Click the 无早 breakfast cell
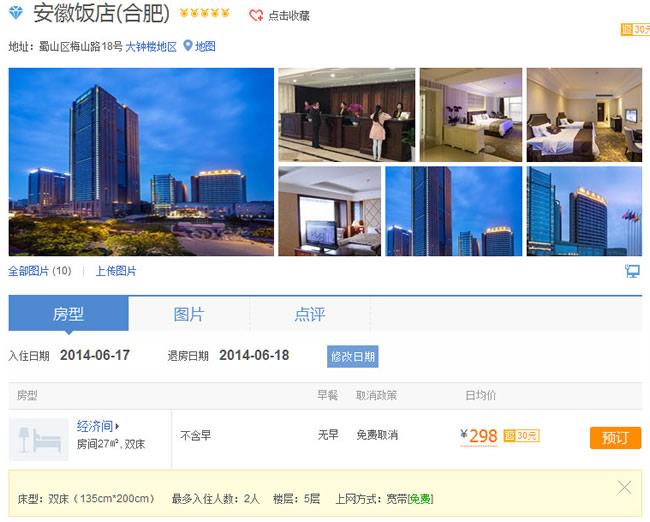 click(x=328, y=435)
